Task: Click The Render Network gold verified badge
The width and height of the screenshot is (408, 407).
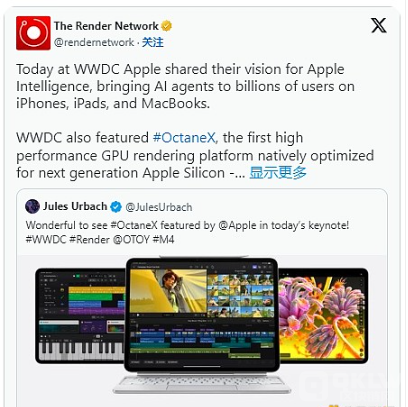Action: tap(166, 26)
